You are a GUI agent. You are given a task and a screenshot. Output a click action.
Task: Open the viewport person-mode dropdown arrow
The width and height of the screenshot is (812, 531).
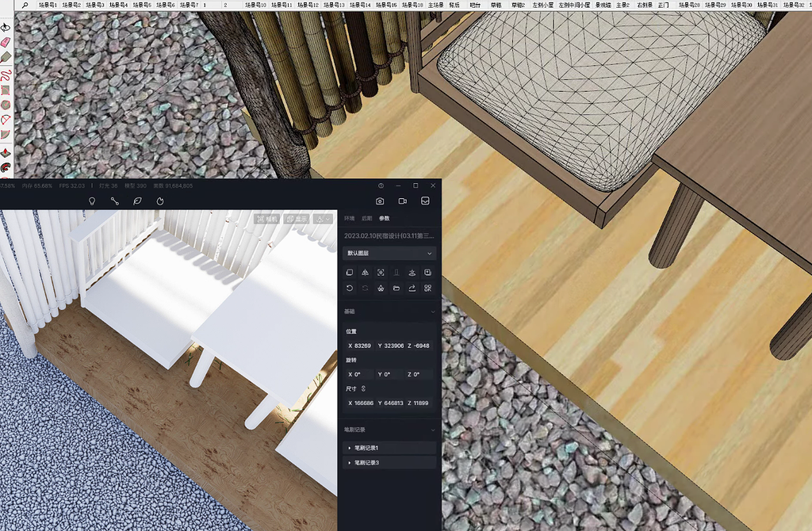327,219
